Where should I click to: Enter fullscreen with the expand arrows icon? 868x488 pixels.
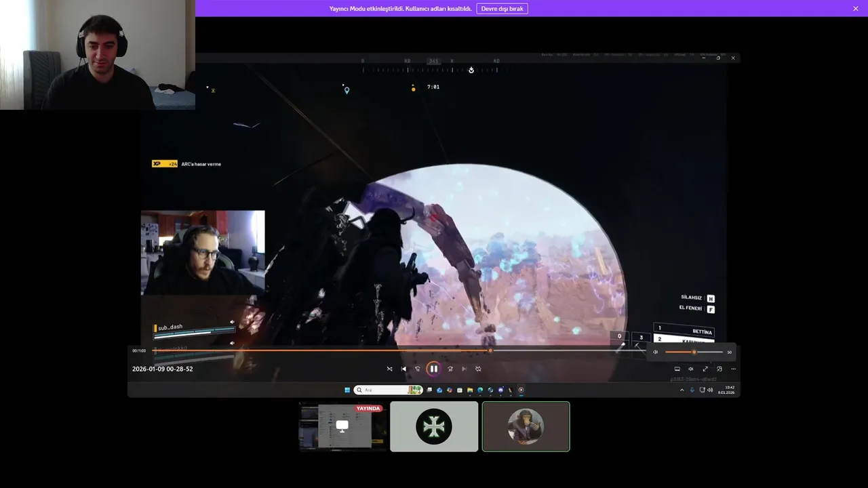coord(705,369)
